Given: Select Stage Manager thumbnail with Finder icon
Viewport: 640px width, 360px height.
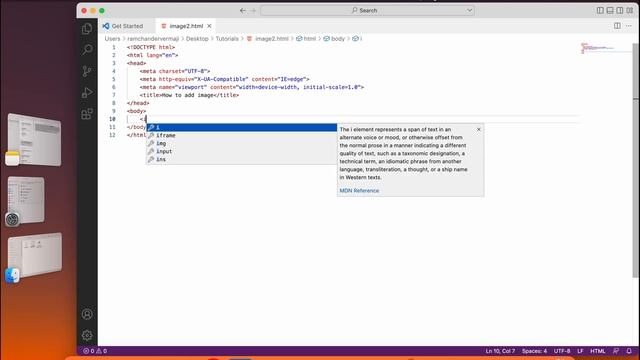Looking at the screenshot, I should (x=34, y=257).
